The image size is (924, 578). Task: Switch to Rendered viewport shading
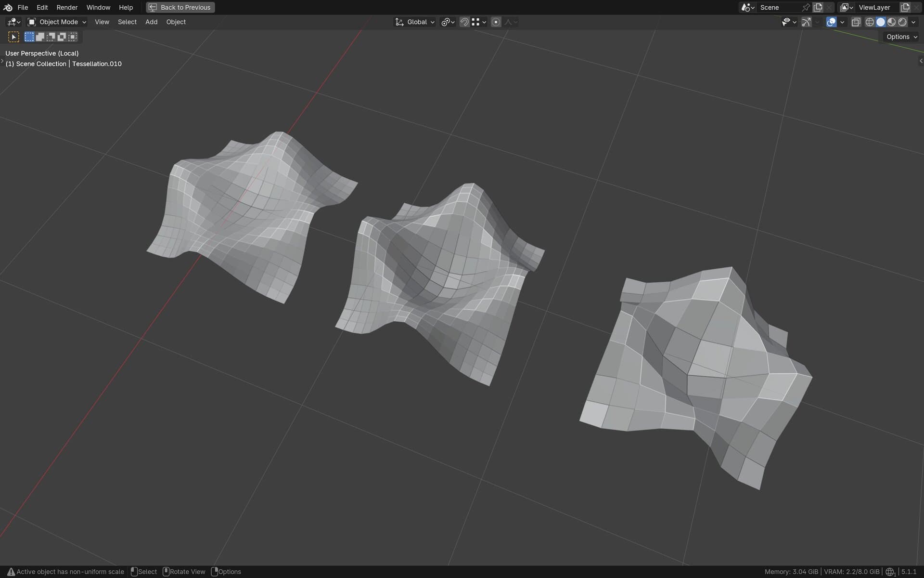(x=902, y=22)
